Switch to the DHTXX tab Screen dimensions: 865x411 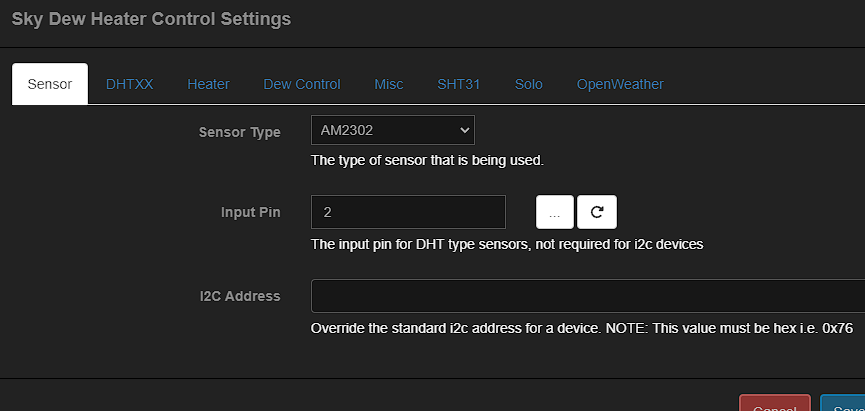click(130, 84)
